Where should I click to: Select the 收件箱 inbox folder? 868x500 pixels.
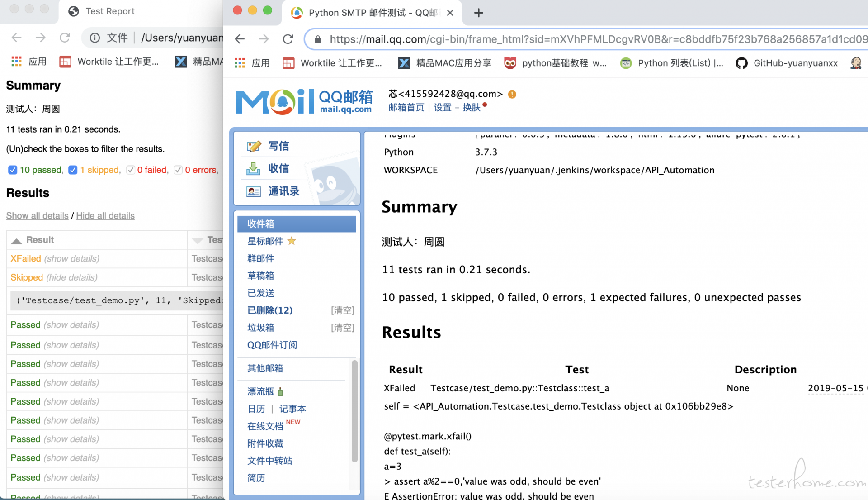(x=297, y=224)
